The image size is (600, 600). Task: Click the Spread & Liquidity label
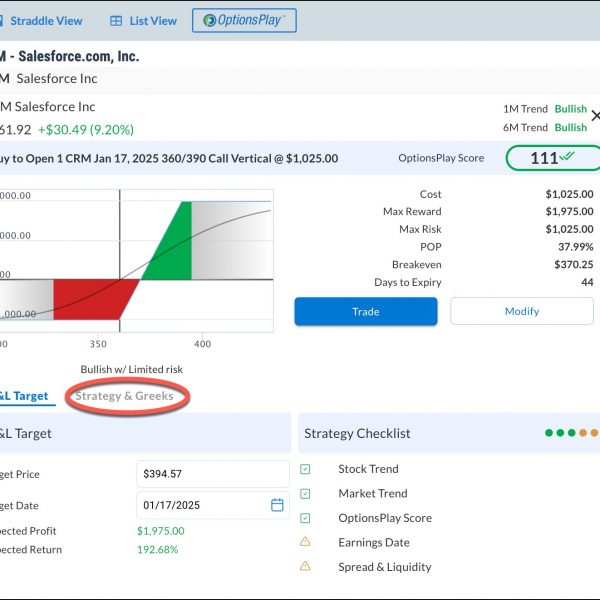click(x=385, y=567)
